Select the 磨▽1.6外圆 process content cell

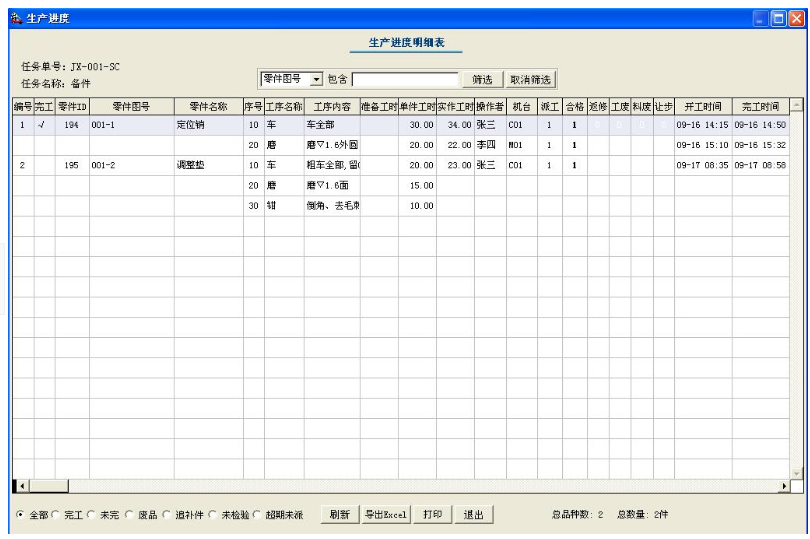tap(332, 145)
